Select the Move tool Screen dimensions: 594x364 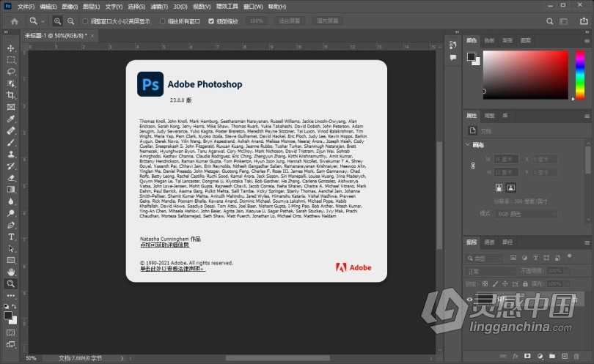[x=10, y=48]
